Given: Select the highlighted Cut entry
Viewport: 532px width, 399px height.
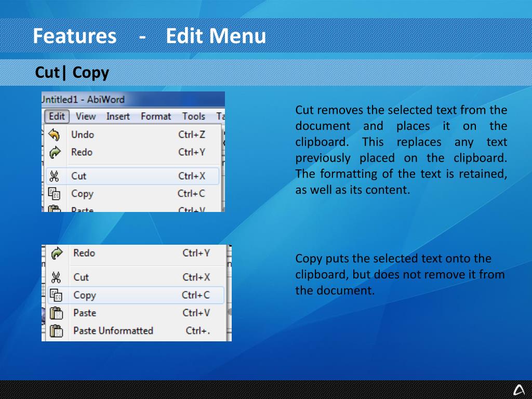Looking at the screenshot, I should point(132,176).
